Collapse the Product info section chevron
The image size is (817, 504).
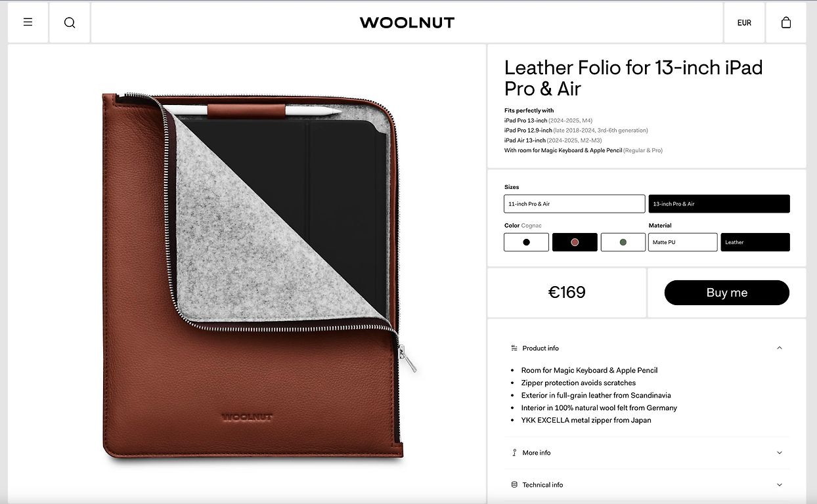(780, 348)
